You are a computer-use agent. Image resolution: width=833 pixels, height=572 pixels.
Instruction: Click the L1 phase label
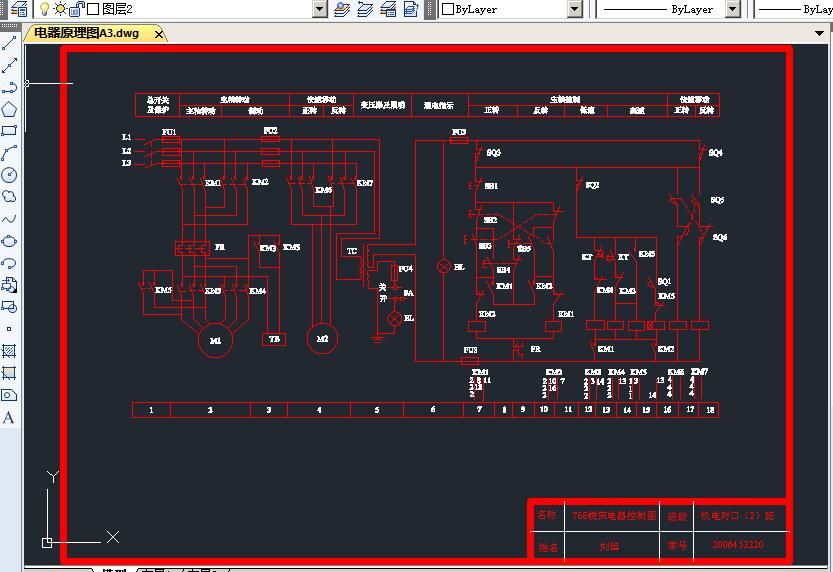[x=126, y=137]
